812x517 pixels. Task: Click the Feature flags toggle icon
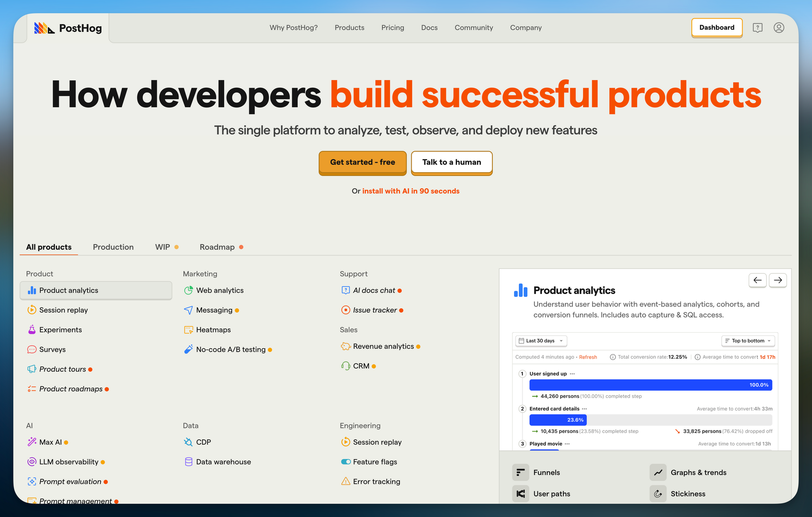pyautogui.click(x=346, y=462)
